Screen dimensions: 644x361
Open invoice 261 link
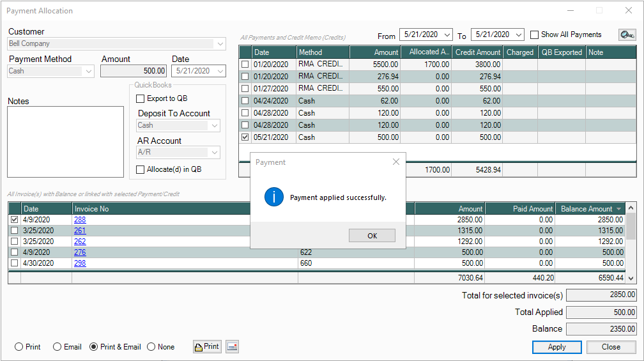(x=80, y=231)
